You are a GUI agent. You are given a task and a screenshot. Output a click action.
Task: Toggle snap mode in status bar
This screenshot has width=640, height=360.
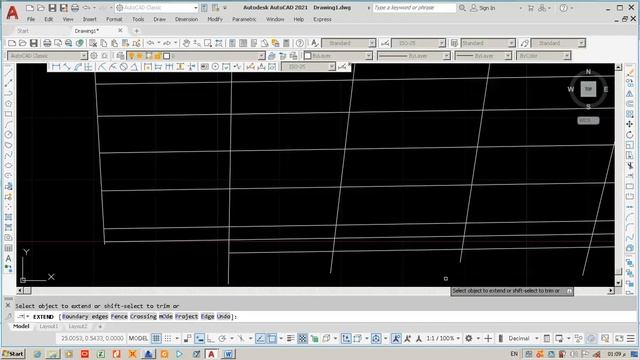(x=168, y=338)
